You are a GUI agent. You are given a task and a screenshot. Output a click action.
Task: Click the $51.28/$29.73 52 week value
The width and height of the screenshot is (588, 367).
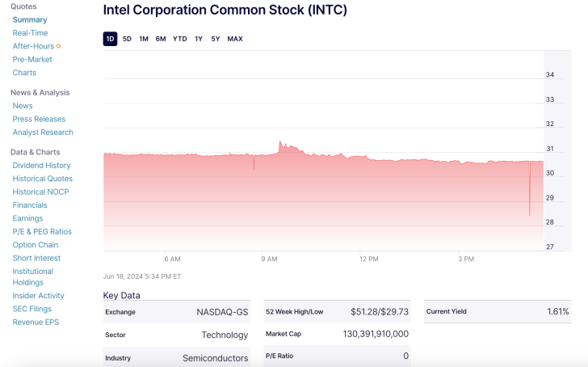tap(380, 312)
